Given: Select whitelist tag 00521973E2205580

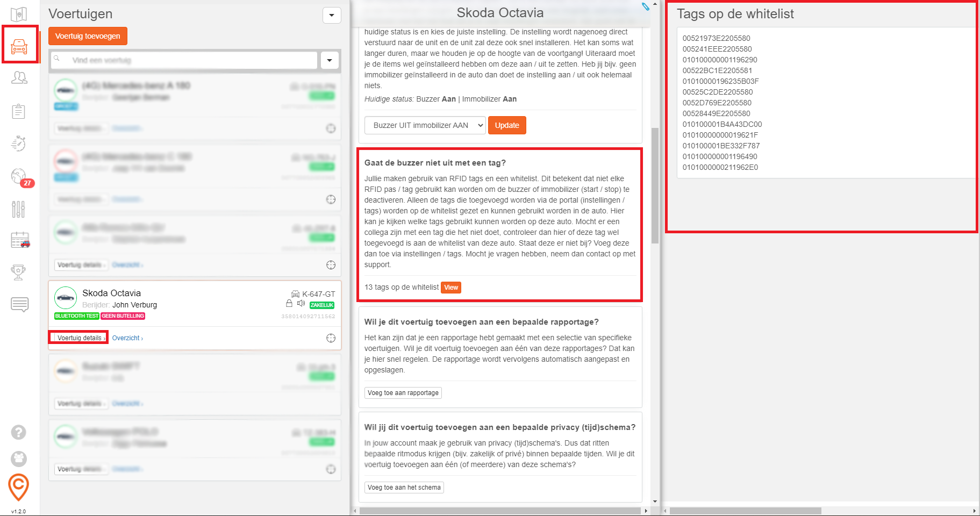Looking at the screenshot, I should [x=716, y=38].
